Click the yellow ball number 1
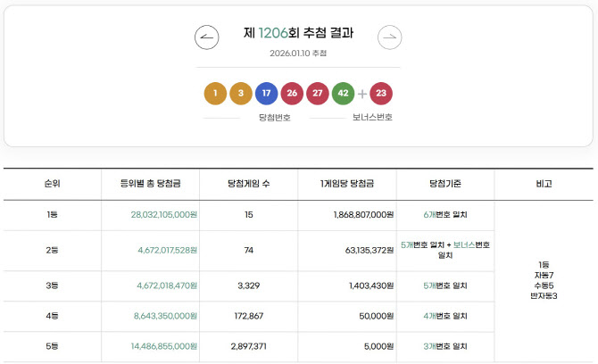This screenshot has height=364, width=598. [x=215, y=93]
